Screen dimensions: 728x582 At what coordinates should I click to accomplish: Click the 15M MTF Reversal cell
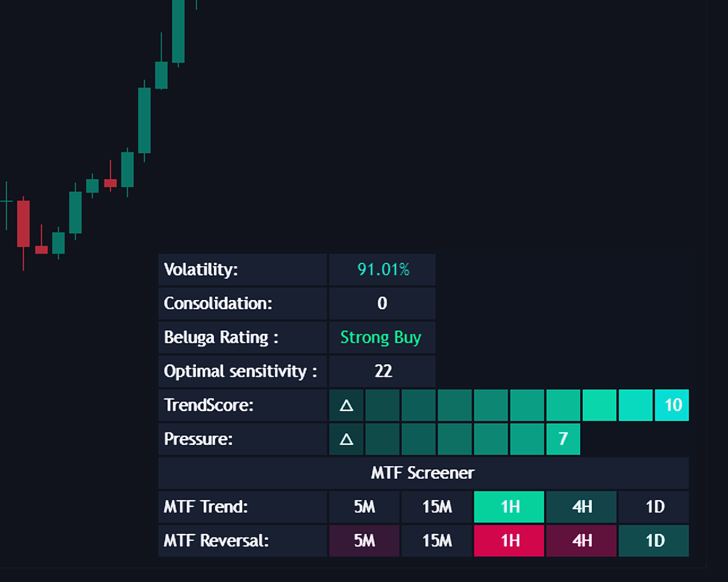[x=436, y=541]
